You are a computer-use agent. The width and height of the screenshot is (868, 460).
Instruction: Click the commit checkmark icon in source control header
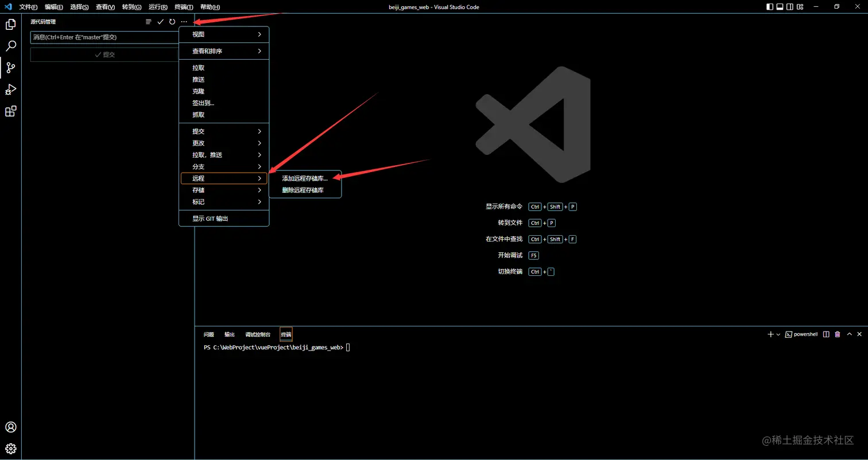point(160,22)
